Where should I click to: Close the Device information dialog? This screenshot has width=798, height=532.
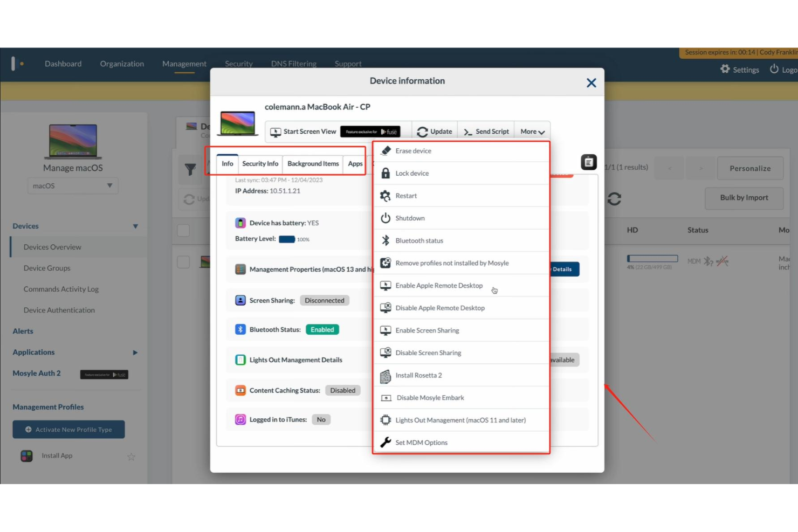tap(591, 82)
